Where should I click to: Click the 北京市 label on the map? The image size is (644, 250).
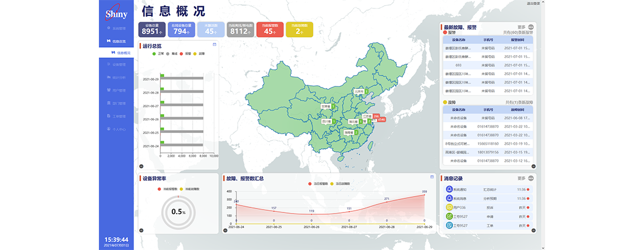359,91
